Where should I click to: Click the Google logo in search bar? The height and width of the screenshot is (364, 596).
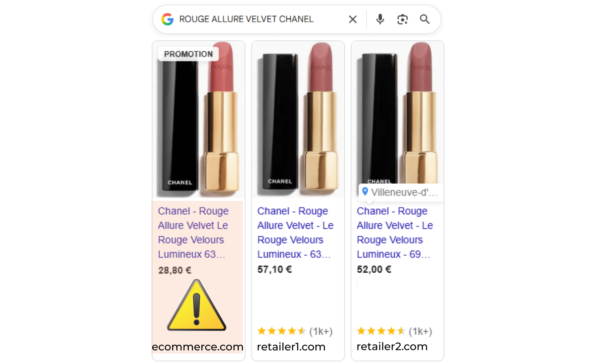(x=168, y=19)
